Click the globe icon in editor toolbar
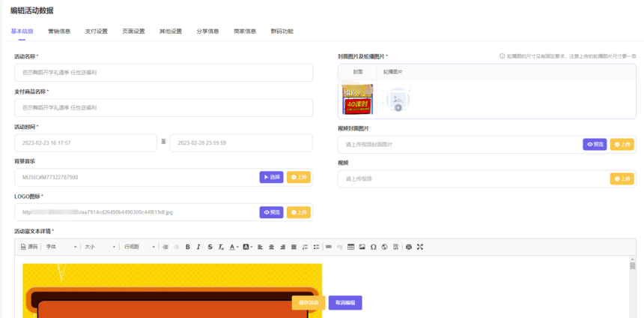The height and width of the screenshot is (318, 644). coord(384,247)
